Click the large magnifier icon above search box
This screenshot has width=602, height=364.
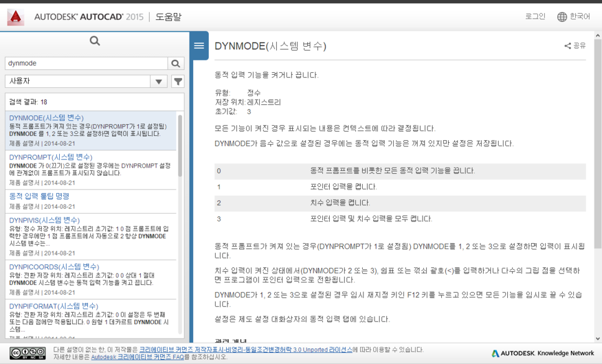pyautogui.click(x=95, y=41)
